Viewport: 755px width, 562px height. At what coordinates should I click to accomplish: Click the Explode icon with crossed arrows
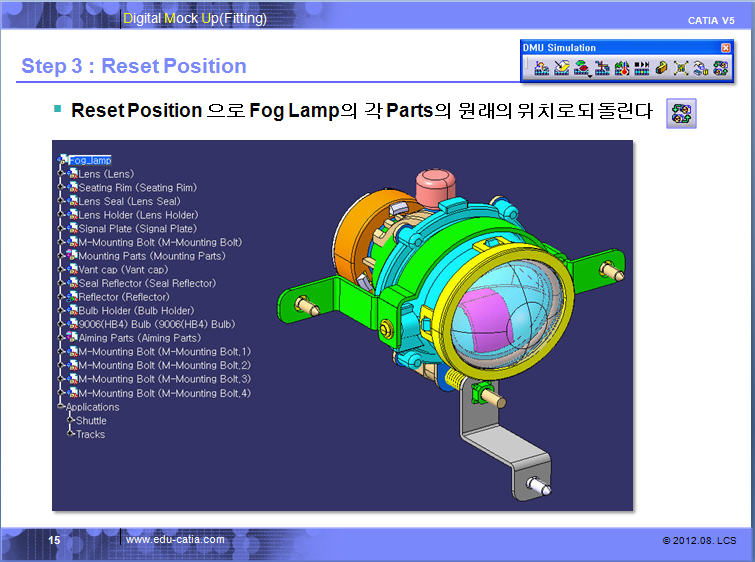[681, 68]
